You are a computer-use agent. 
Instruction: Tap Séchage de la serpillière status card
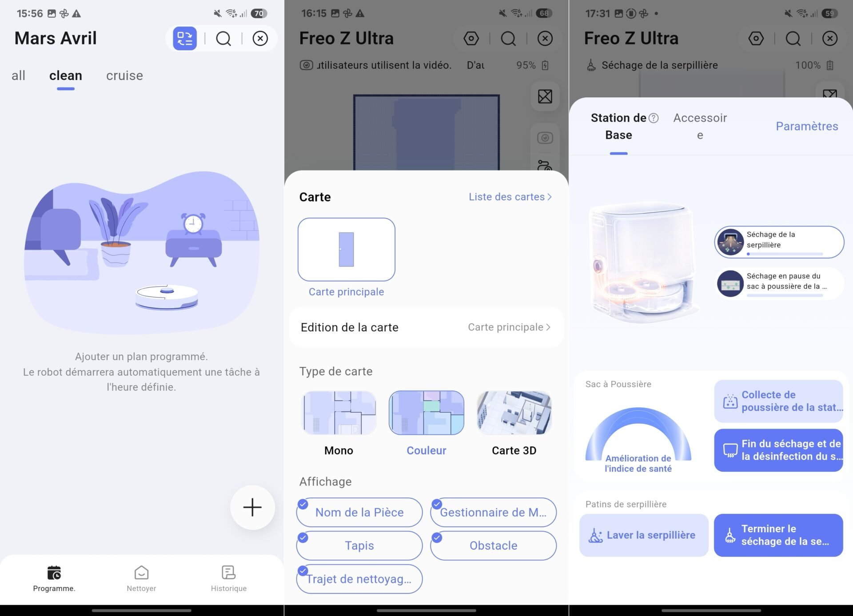[779, 242]
